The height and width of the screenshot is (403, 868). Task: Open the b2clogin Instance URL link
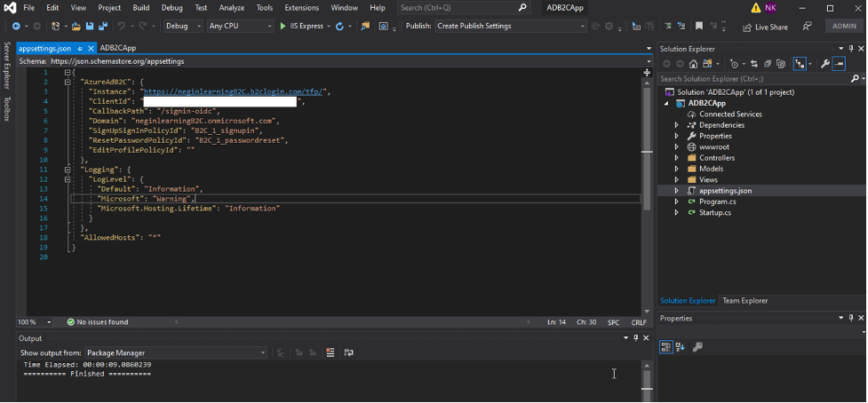(x=234, y=91)
